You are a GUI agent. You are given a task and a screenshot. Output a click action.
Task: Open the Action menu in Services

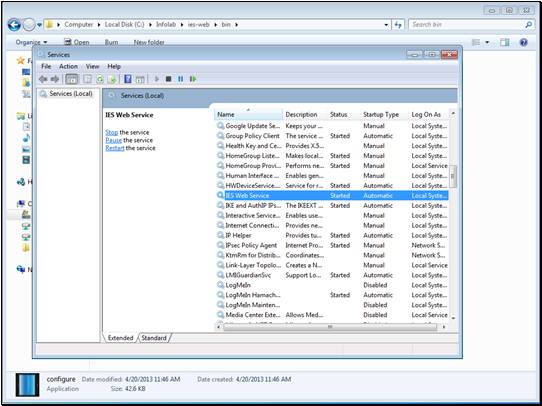[68, 66]
